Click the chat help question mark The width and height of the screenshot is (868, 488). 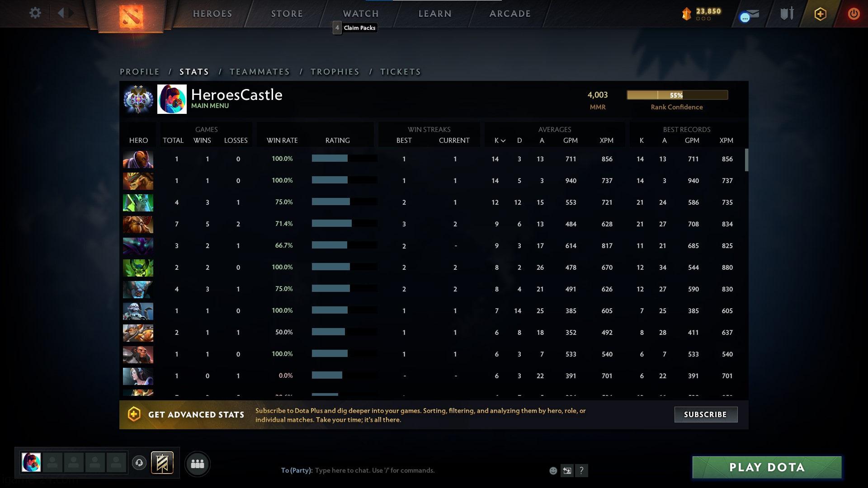point(581,470)
